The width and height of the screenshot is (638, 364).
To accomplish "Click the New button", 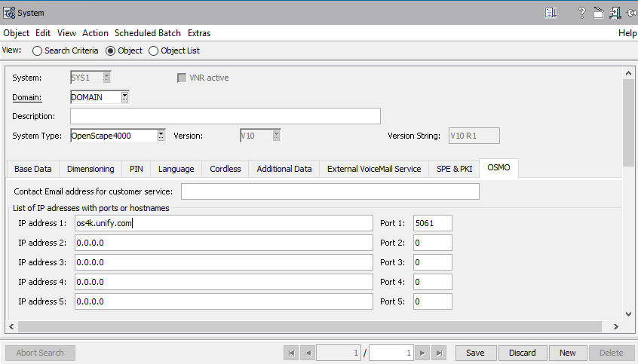I will [x=568, y=353].
